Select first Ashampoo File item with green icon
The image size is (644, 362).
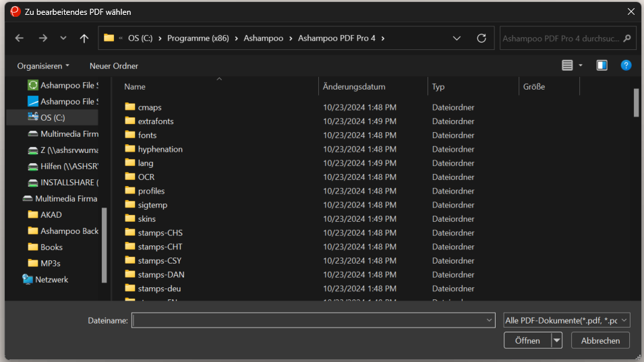pyautogui.click(x=63, y=86)
